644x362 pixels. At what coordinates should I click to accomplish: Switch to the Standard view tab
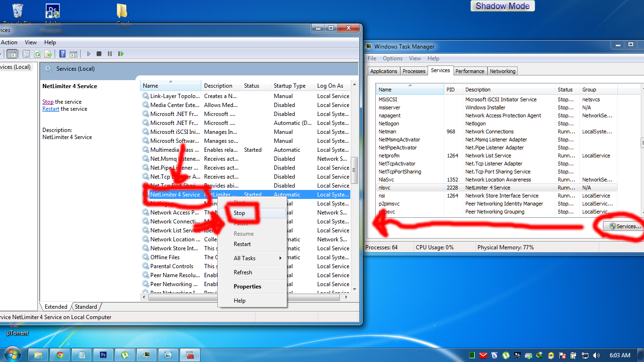(86, 306)
